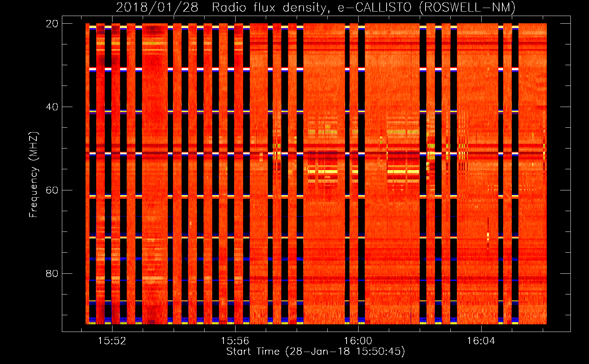Click the plot title '2018/01/28 Radio flux density'
This screenshot has height=364, width=589.
pyautogui.click(x=316, y=7)
